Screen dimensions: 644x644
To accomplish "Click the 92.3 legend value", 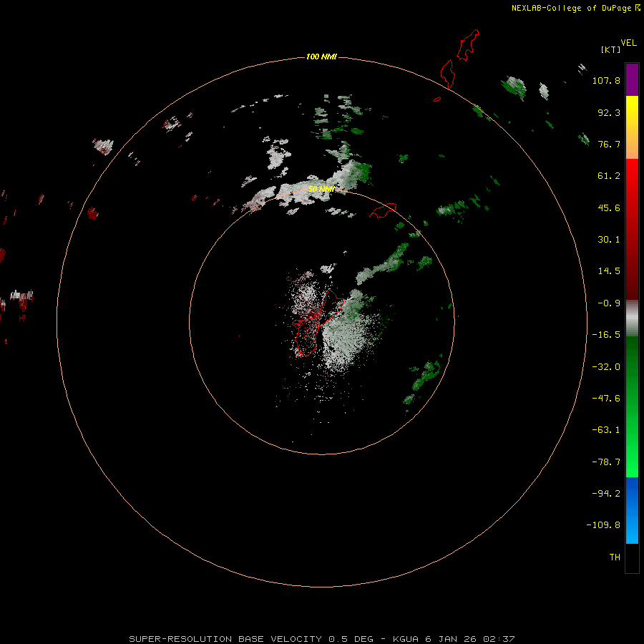I will point(609,112).
